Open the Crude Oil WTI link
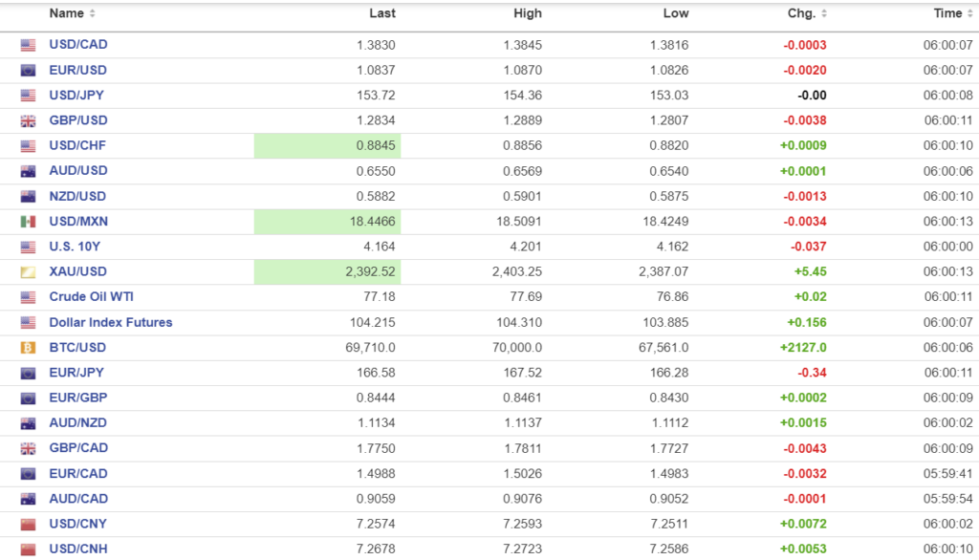The height and width of the screenshot is (560, 979). click(x=92, y=297)
